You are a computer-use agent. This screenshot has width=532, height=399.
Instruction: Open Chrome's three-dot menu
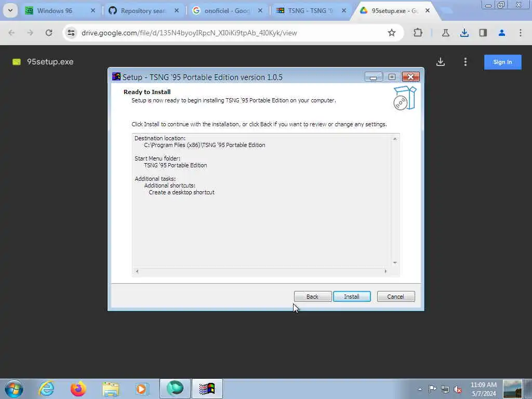pos(521,33)
